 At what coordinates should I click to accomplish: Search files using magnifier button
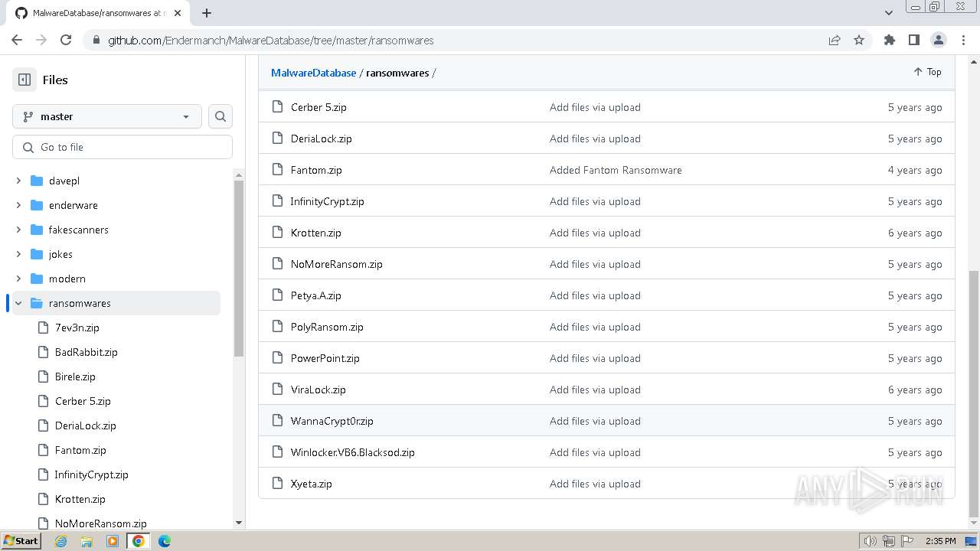[220, 116]
